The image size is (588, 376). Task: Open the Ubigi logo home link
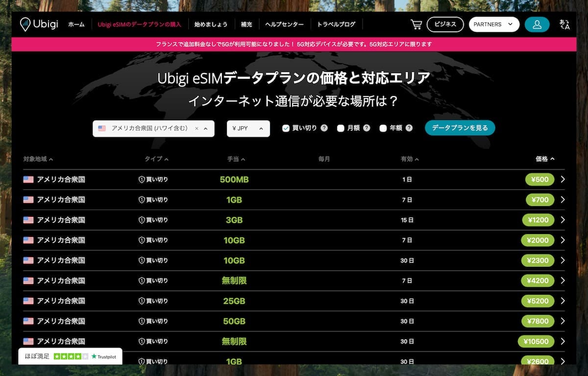point(39,24)
